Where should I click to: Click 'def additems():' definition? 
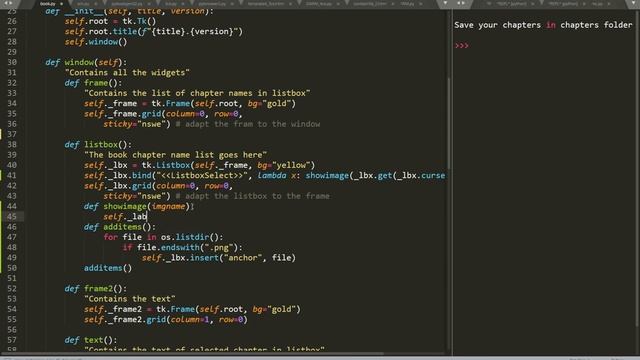120,227
